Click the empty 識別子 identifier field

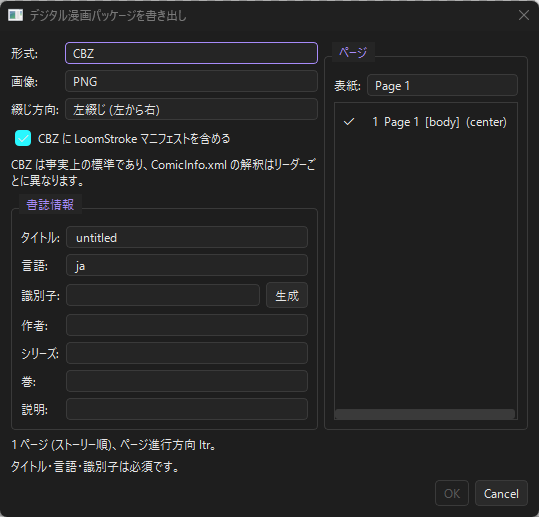[163, 295]
